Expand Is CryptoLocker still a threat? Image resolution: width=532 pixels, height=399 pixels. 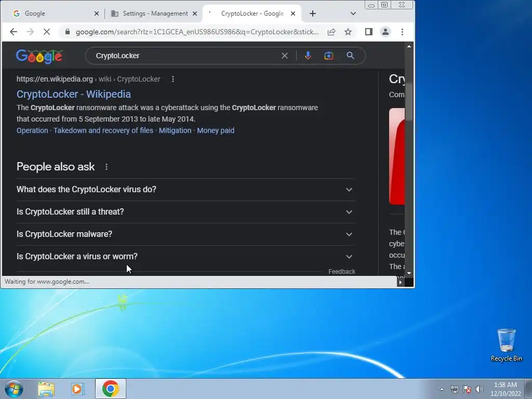coord(185,212)
